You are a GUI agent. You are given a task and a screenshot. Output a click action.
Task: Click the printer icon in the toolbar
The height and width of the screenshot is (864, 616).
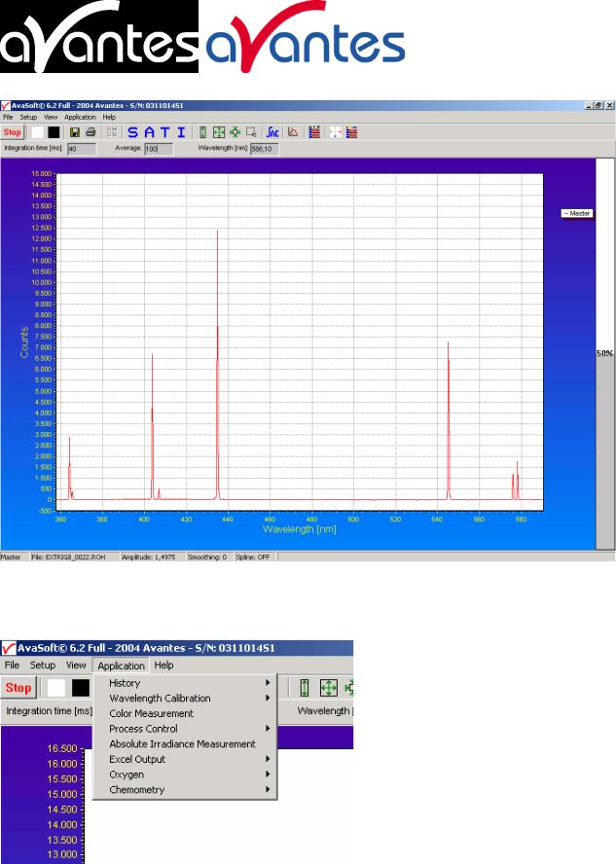91,132
